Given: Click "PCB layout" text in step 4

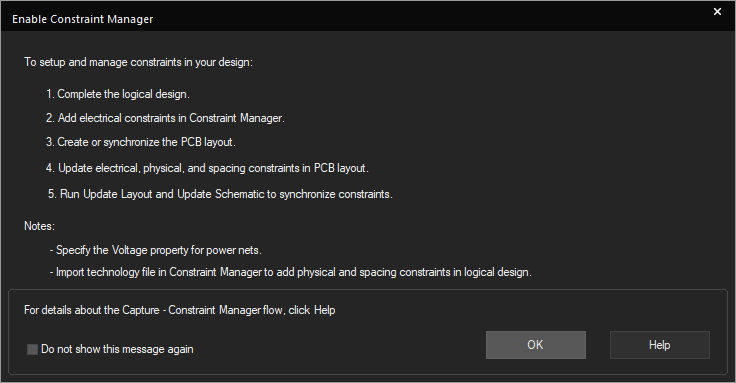Looking at the screenshot, I should coord(340,168).
